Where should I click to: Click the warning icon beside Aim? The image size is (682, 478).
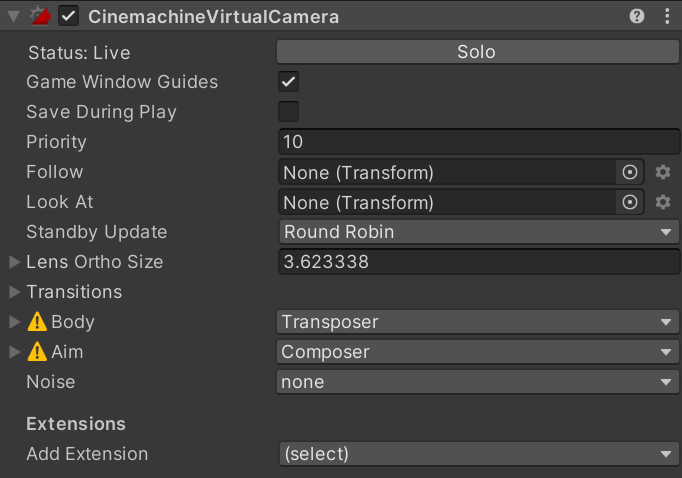tap(37, 352)
